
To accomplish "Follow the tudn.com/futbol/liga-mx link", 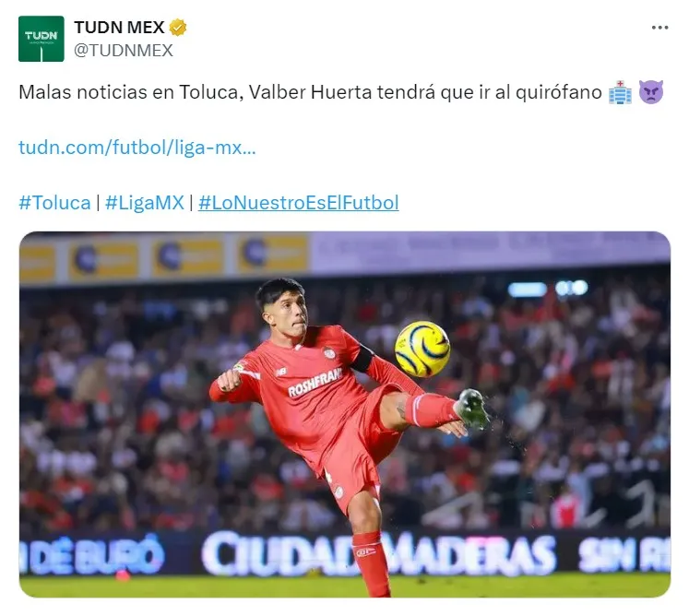I will pyautogui.click(x=137, y=148).
